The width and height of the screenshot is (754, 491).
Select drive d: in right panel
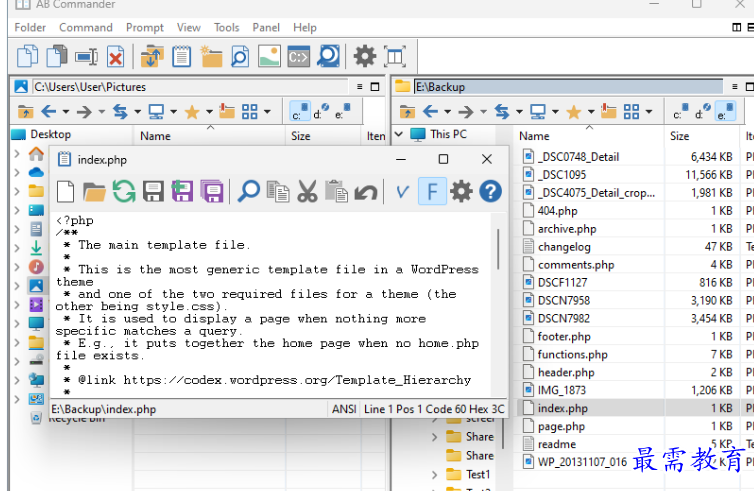(x=703, y=112)
